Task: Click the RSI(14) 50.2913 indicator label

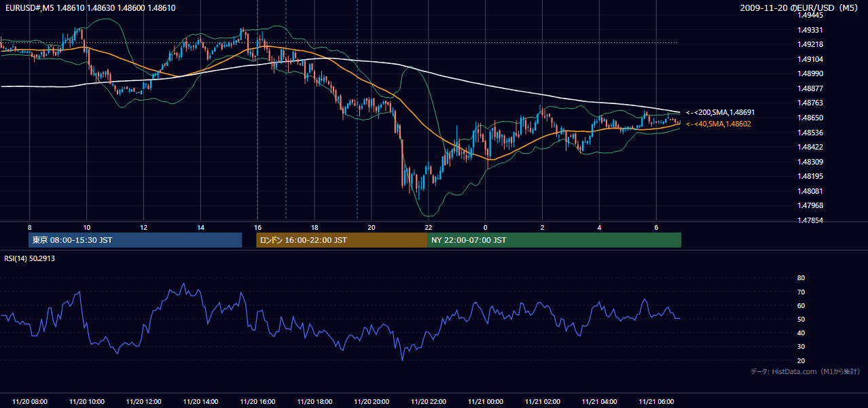Action: click(x=30, y=258)
